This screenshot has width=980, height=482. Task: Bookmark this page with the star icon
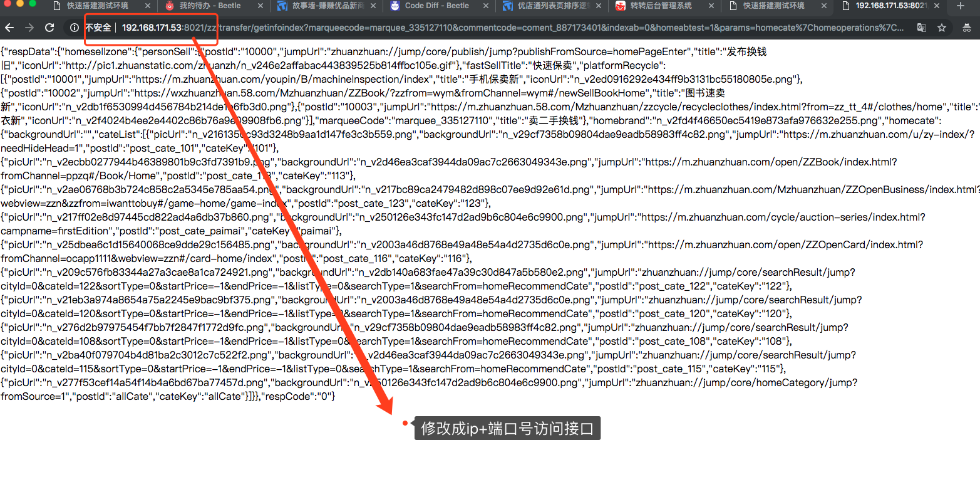click(942, 28)
